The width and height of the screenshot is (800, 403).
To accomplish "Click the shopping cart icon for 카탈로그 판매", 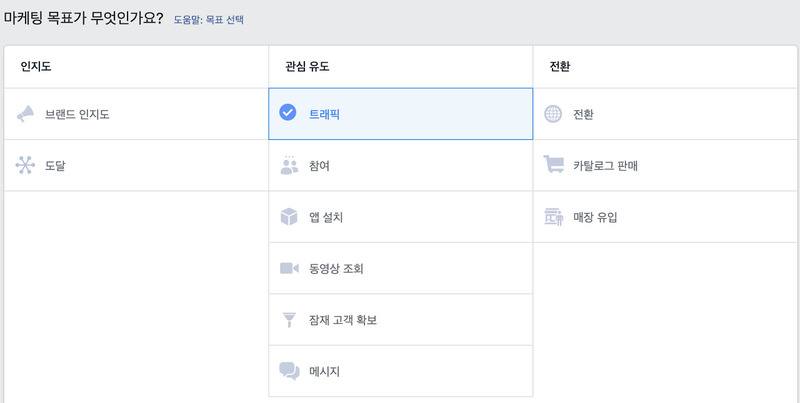I will [554, 164].
